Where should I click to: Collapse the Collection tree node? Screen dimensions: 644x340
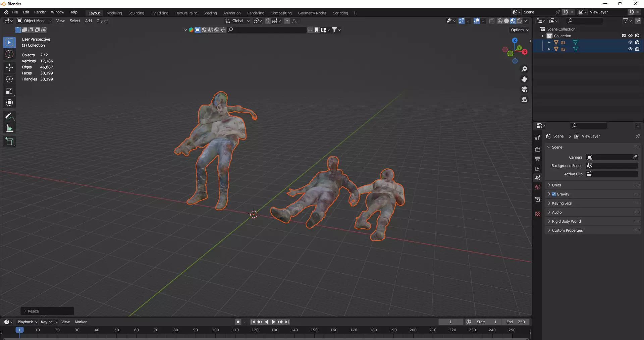[542, 36]
